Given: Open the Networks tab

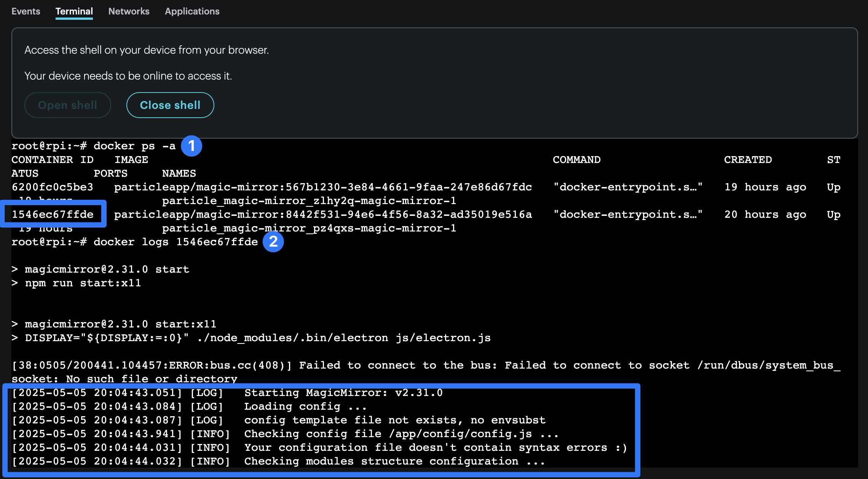Looking at the screenshot, I should pyautogui.click(x=129, y=11).
